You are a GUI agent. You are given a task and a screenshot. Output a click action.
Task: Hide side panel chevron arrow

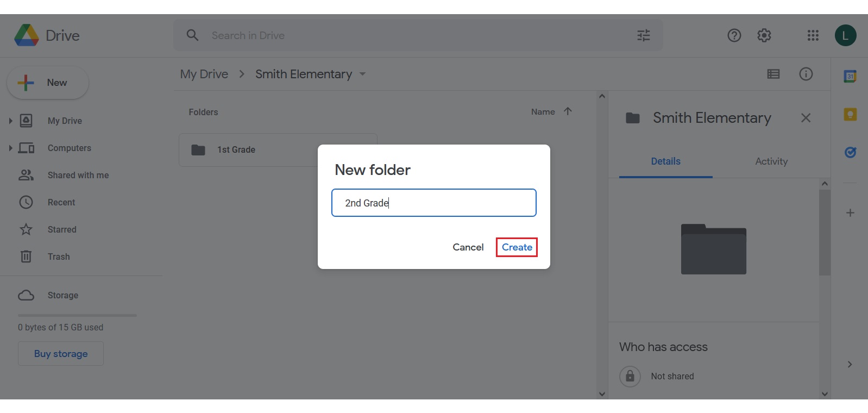(850, 364)
